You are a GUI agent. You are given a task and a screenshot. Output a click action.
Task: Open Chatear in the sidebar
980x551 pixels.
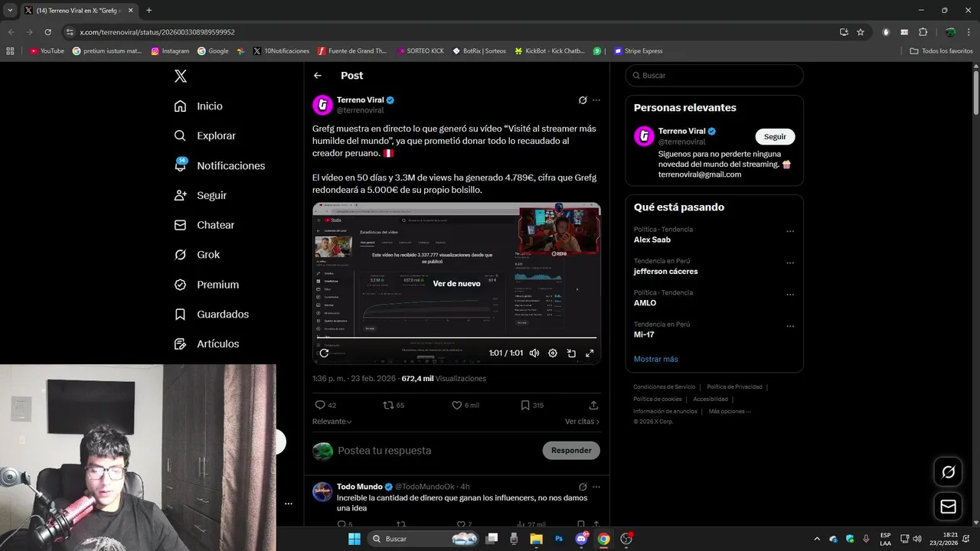[x=204, y=225]
